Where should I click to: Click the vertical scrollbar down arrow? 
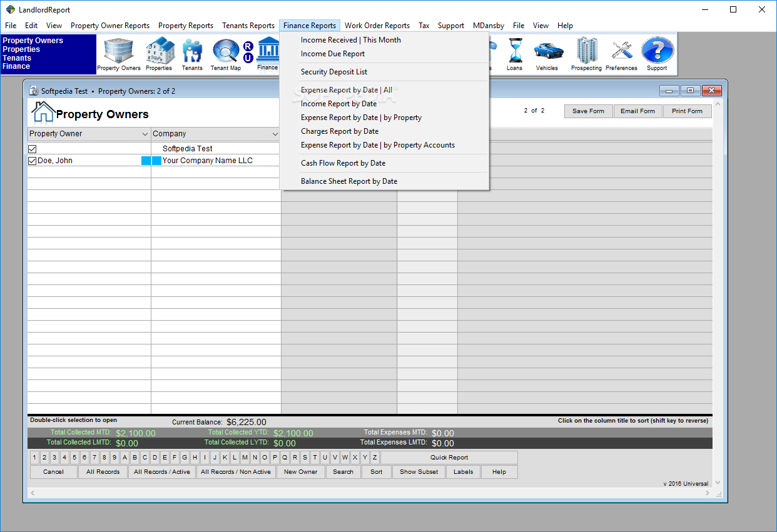(718, 483)
